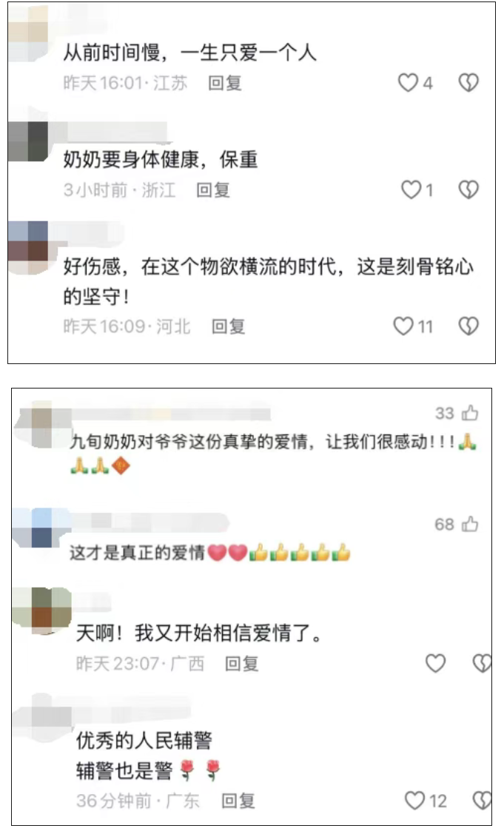Dislike the 河北 comment via broken heart
This screenshot has height=834, width=504.
(468, 326)
